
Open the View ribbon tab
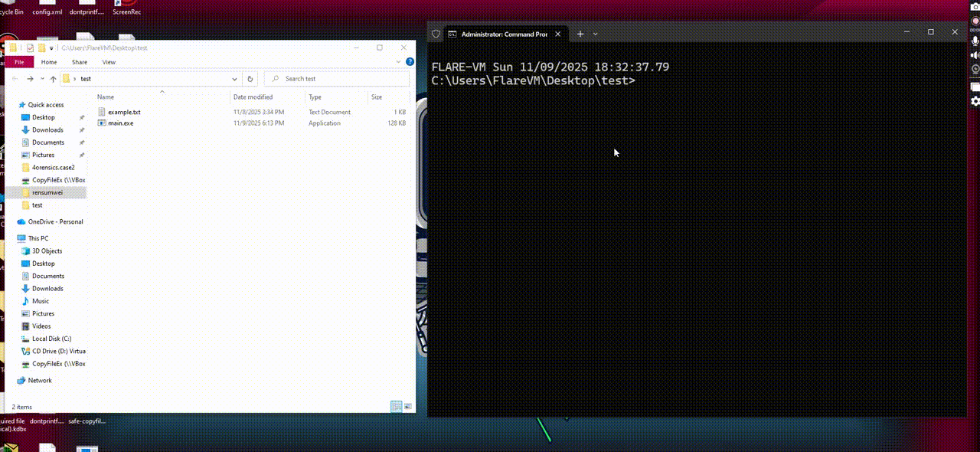(109, 62)
